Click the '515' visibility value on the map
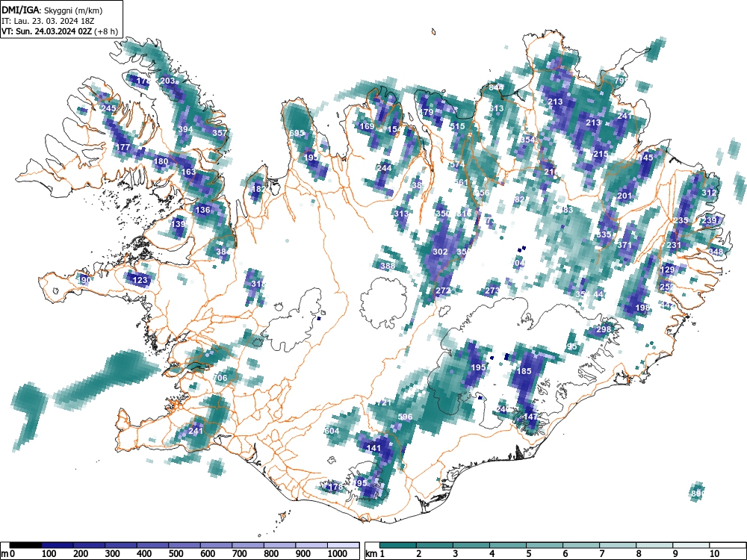 tap(457, 126)
